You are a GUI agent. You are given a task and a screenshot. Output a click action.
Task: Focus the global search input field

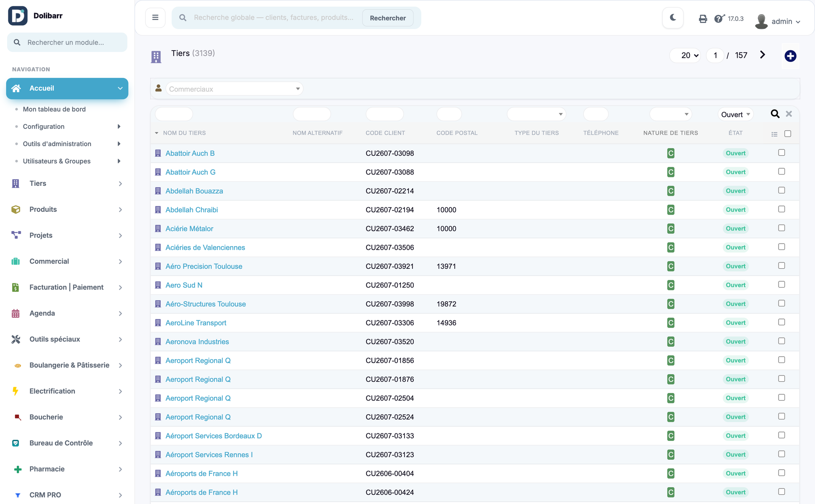coord(274,18)
